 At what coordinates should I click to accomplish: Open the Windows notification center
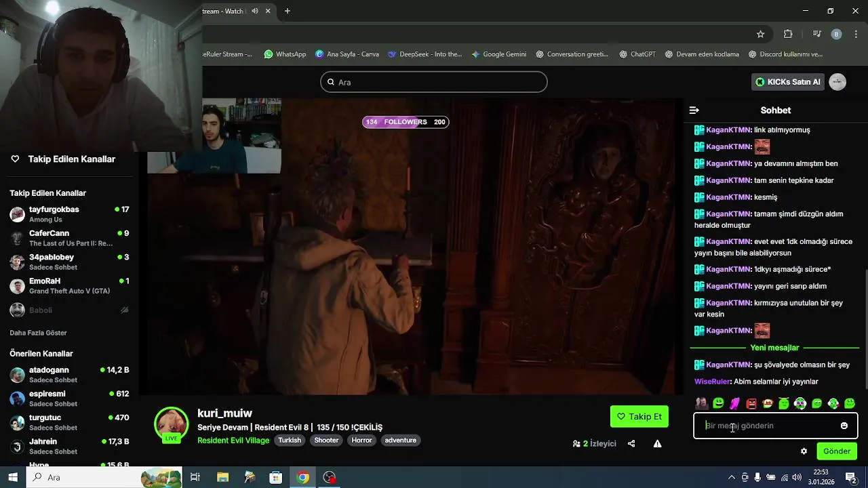pos(850,477)
